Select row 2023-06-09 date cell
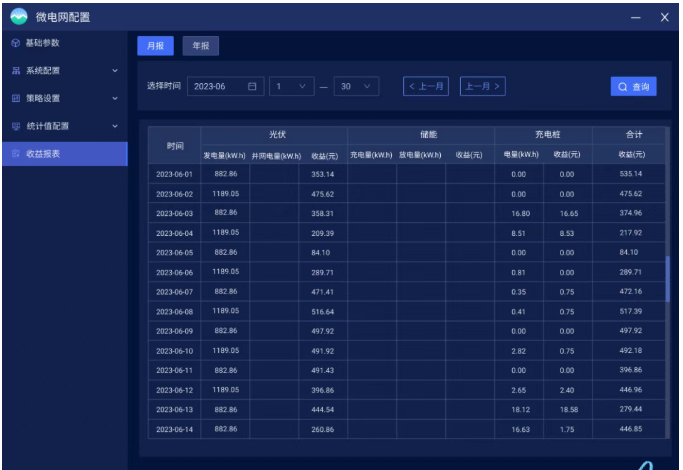 click(174, 331)
